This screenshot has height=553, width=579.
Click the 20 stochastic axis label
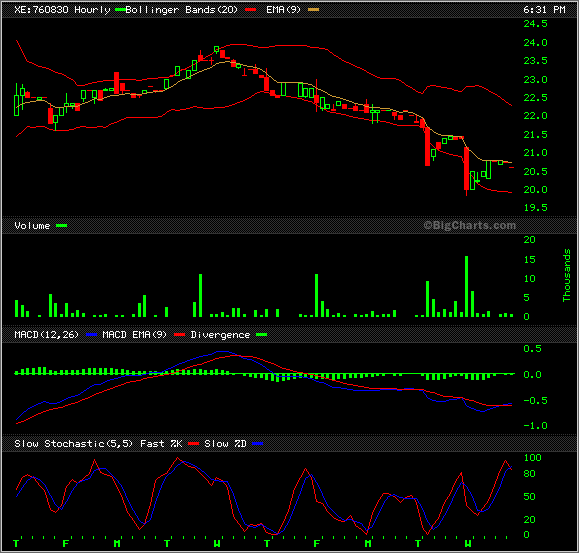tap(530, 520)
